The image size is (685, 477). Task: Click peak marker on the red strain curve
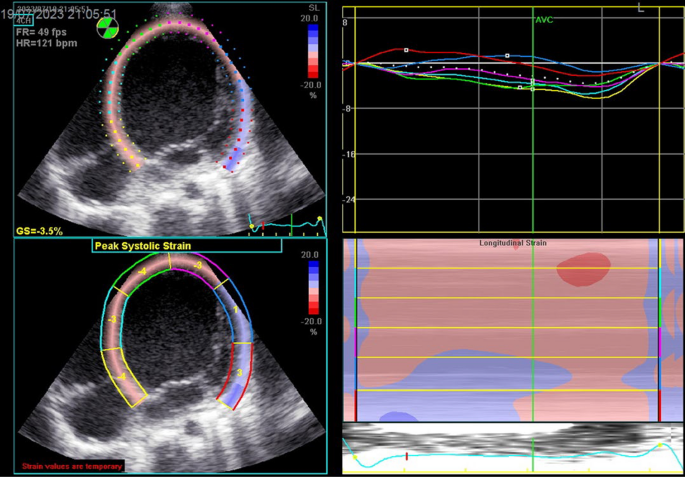(406, 50)
